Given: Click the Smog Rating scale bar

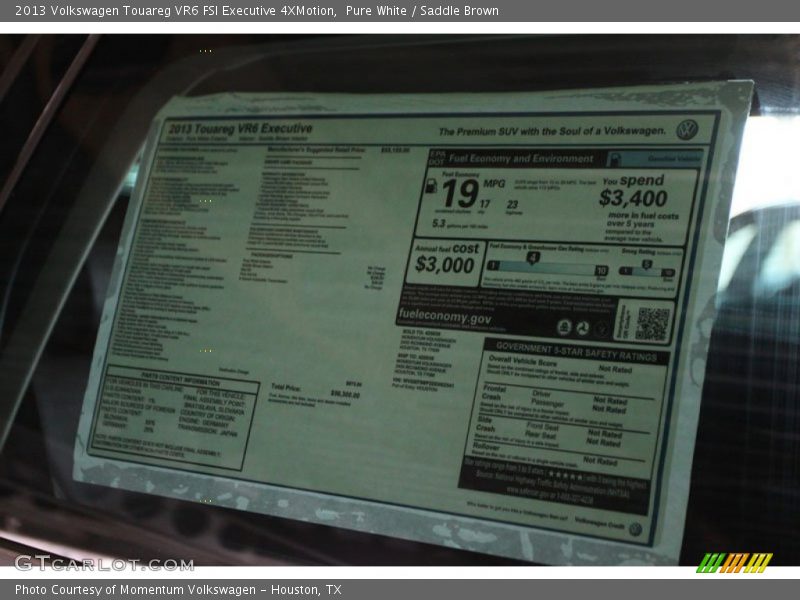Looking at the screenshot, I should [648, 271].
